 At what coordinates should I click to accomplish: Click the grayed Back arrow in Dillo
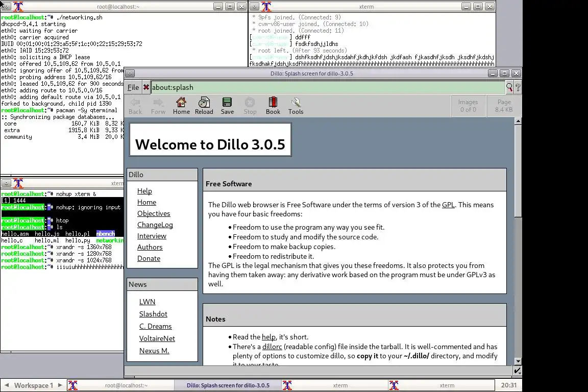(135, 106)
